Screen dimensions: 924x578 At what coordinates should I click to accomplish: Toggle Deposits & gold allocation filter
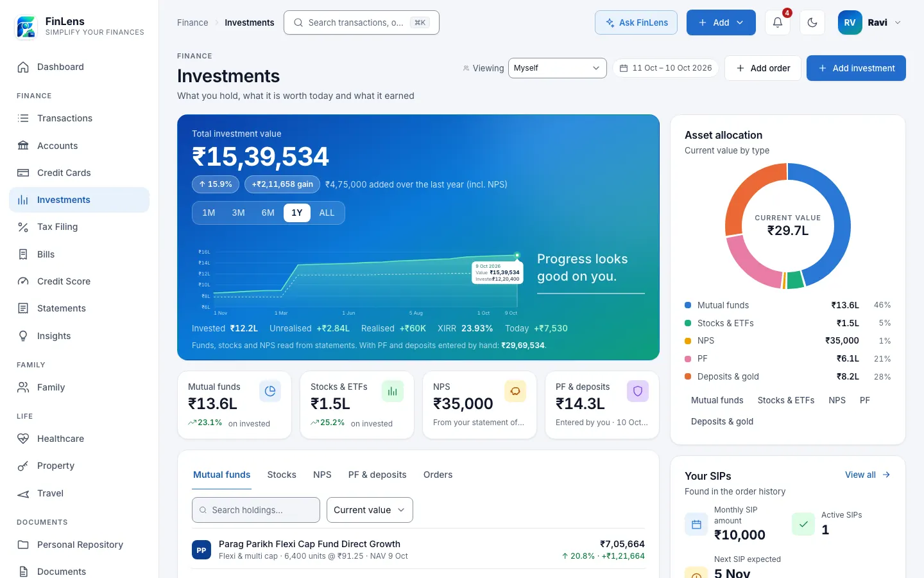pos(722,421)
